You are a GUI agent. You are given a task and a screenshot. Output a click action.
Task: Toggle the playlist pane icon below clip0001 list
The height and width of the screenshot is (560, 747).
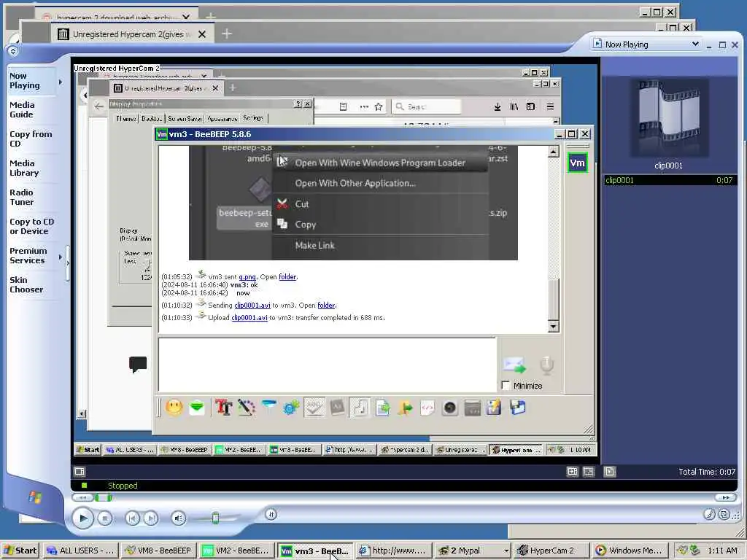pyautogui.click(x=609, y=472)
